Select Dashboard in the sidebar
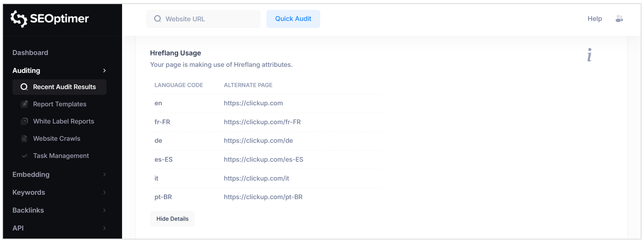Screen dimensions: 644x243 30,53
